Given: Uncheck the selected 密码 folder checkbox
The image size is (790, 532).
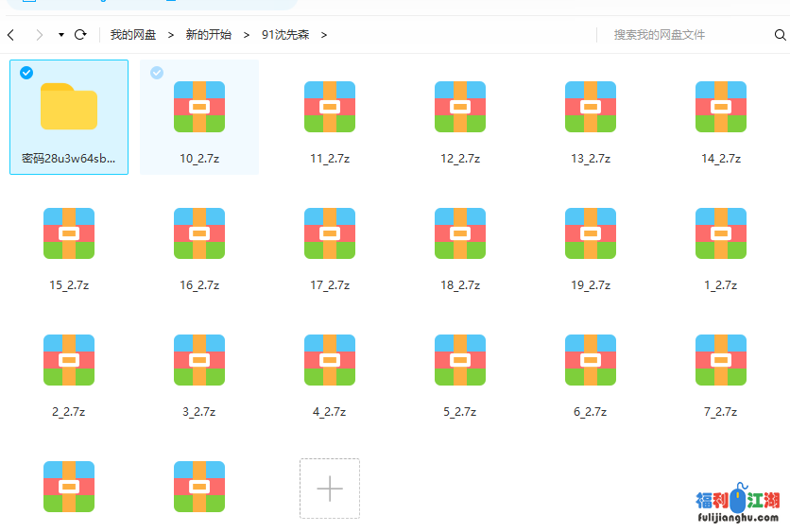Looking at the screenshot, I should [x=26, y=73].
